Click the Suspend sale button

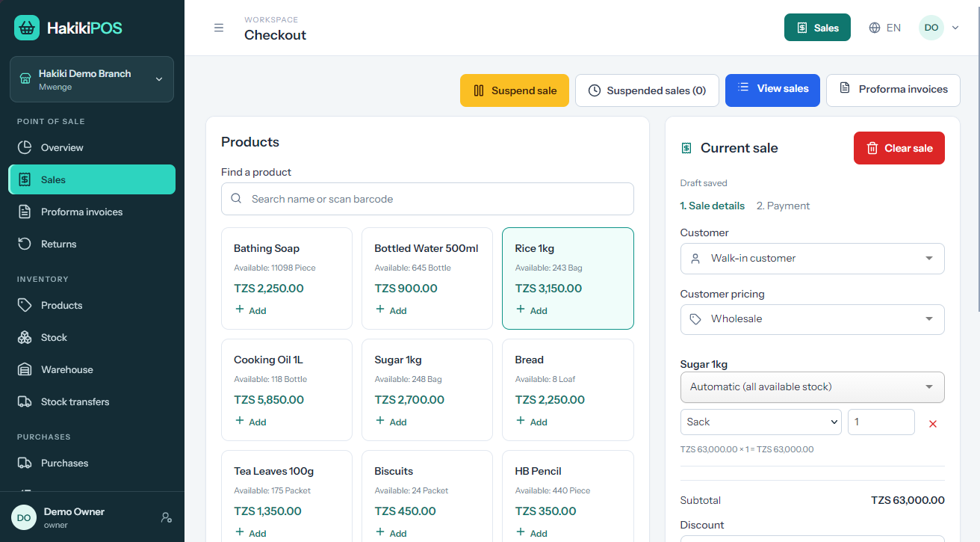click(515, 90)
